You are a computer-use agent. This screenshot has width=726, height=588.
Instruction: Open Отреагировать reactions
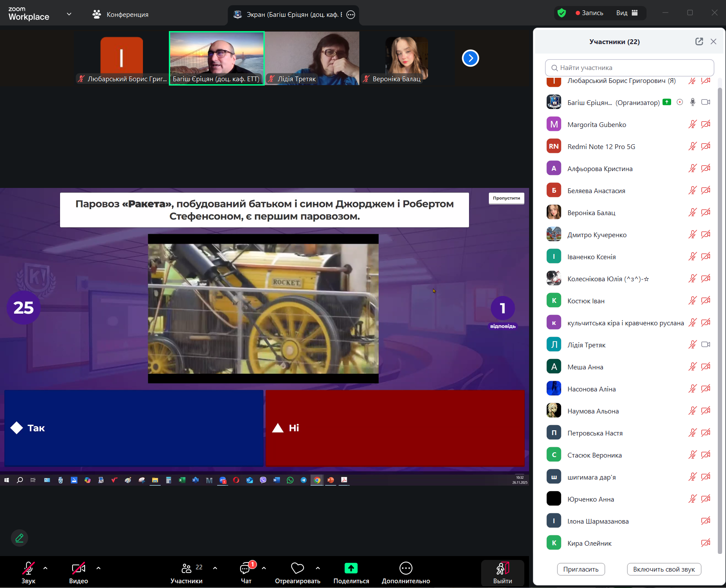298,572
